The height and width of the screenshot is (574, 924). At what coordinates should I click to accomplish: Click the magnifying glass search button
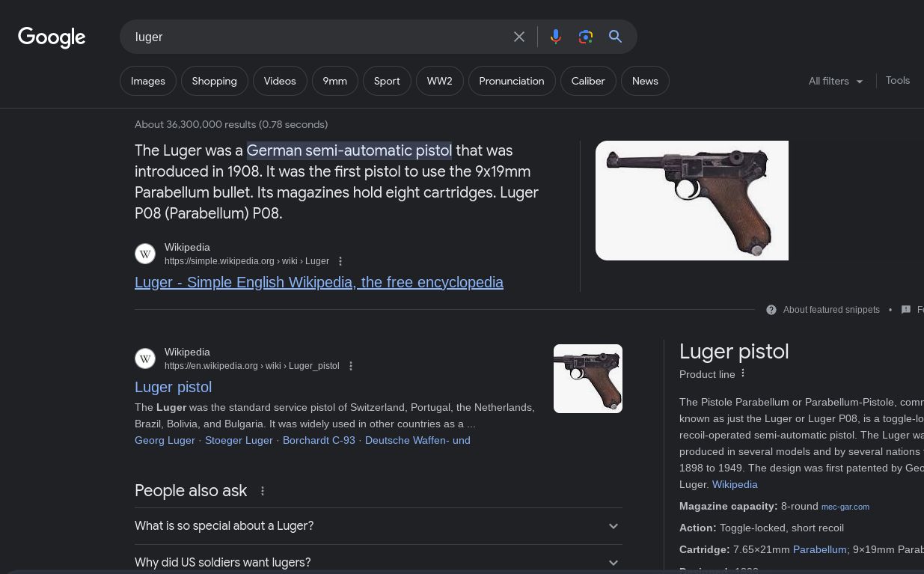[616, 37]
